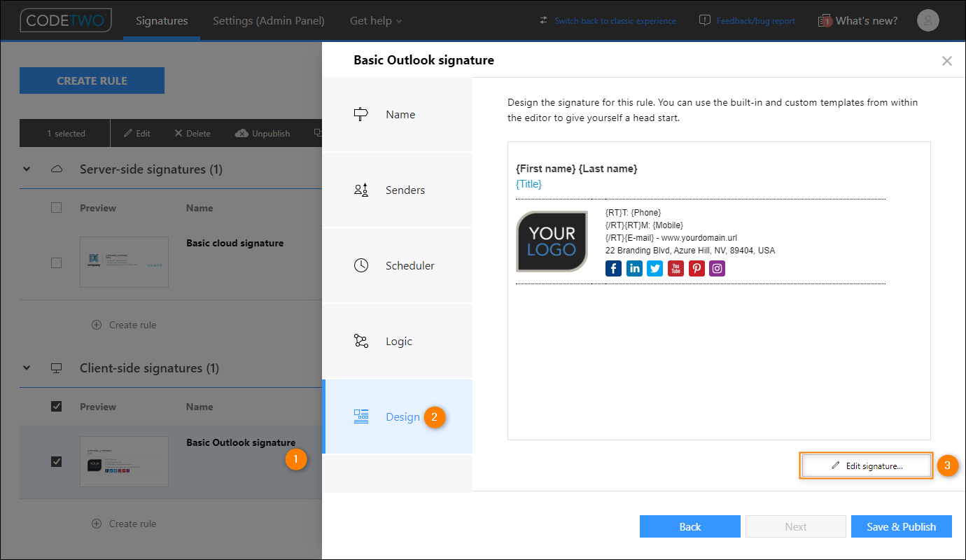Select the Basic Outlook signature name
Image resolution: width=966 pixels, height=560 pixels.
point(241,442)
